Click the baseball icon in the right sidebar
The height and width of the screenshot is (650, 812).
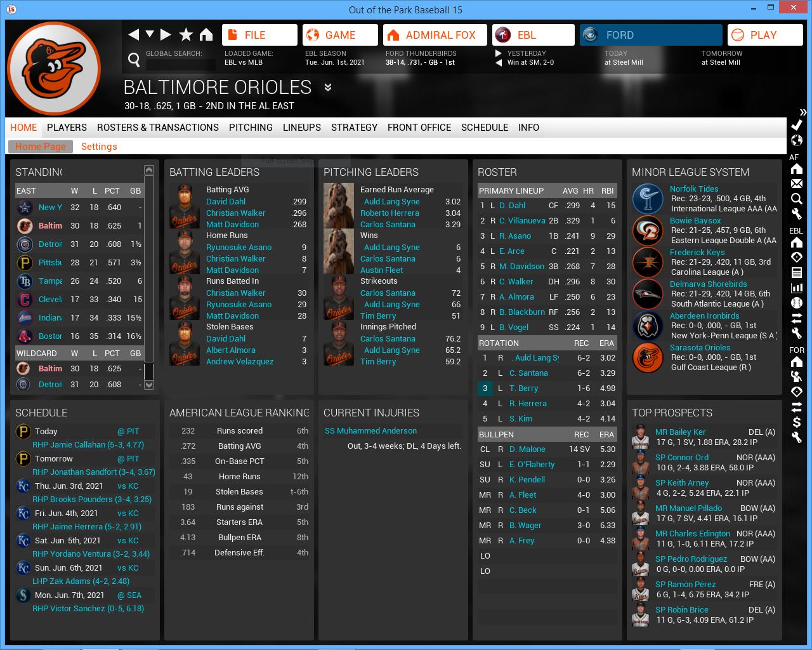pos(797,303)
